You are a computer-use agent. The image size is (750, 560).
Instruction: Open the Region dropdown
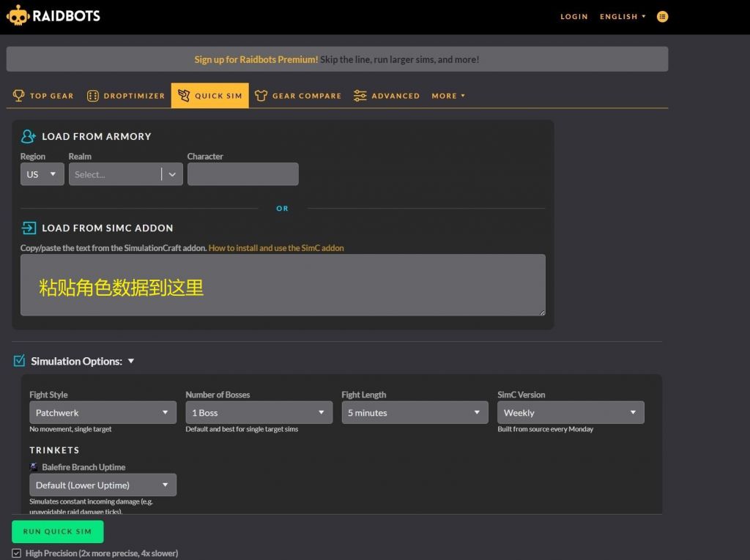tap(41, 174)
